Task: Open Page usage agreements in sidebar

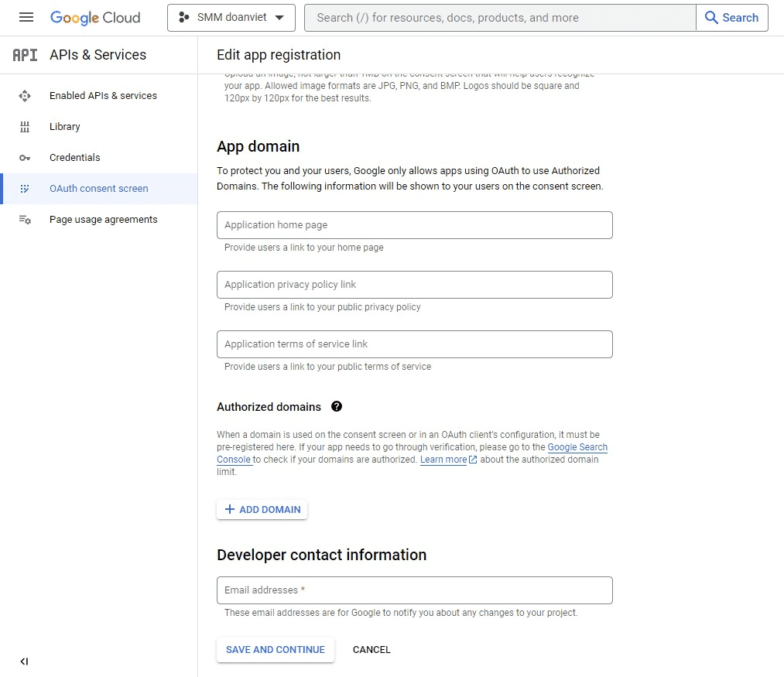Action: (103, 220)
